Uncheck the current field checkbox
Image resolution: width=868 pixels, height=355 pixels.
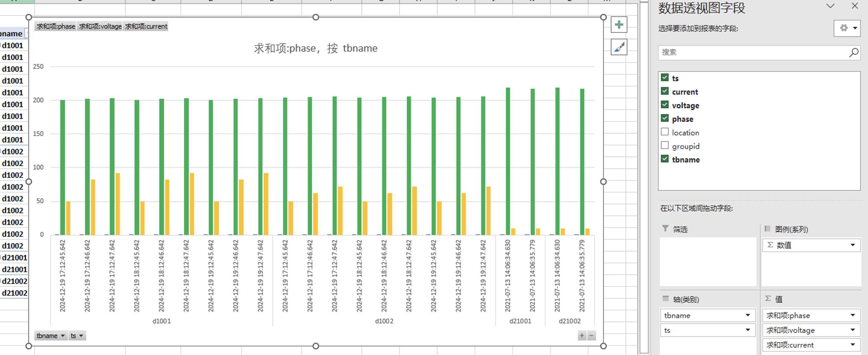pos(665,91)
